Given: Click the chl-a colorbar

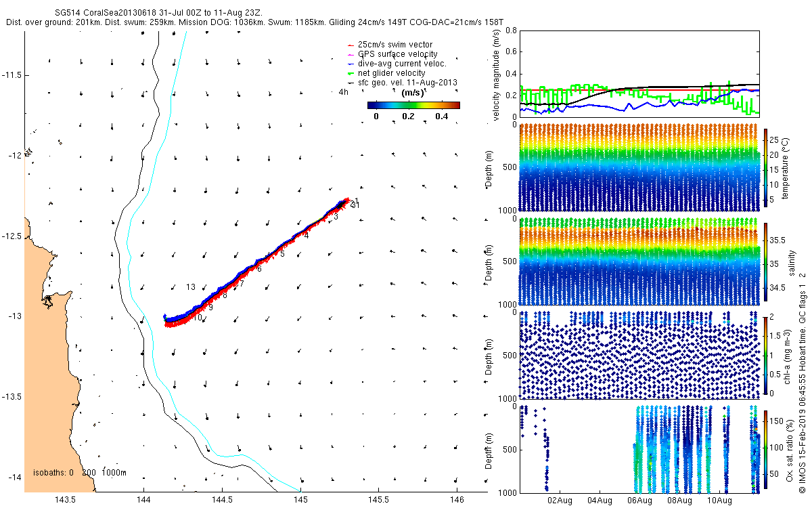Looking at the screenshot, I should coord(766,355).
